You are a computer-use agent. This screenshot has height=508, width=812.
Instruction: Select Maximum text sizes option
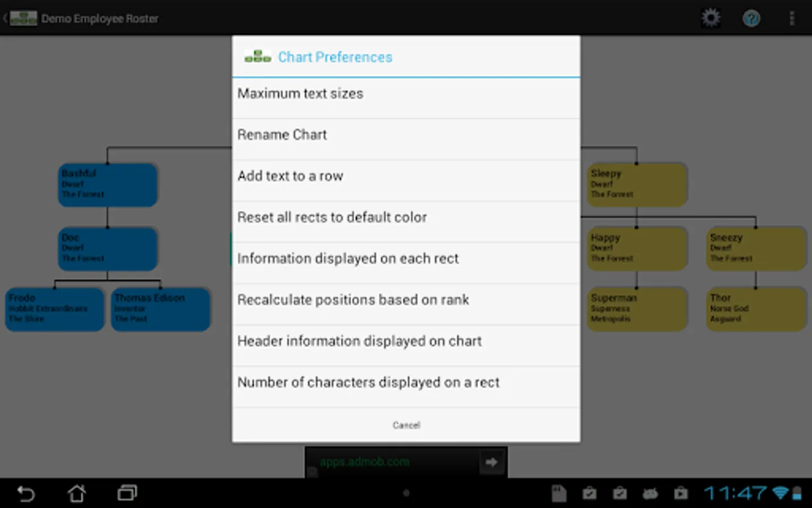coord(406,98)
